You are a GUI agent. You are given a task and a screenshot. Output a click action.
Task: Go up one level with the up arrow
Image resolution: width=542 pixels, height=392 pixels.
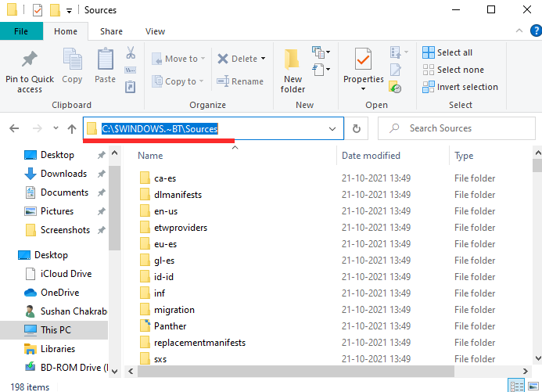pos(72,128)
